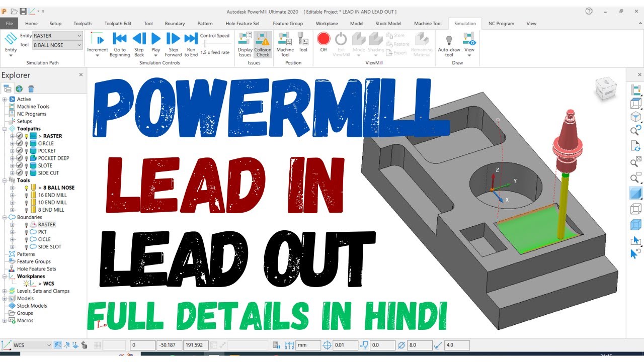This screenshot has height=362, width=644.
Task: Go to Beginning of simulation
Action: point(120,44)
